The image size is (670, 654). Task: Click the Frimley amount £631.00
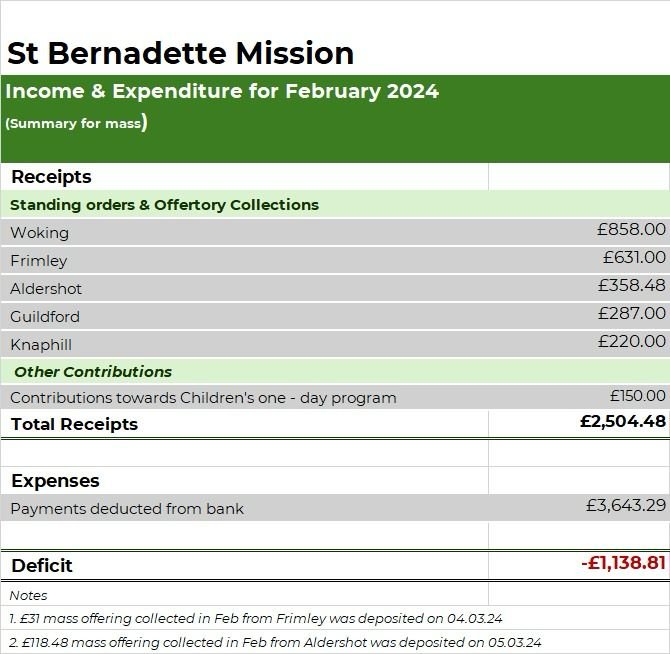tap(634, 257)
